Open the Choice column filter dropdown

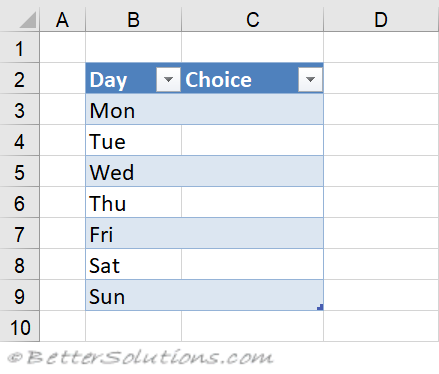310,79
